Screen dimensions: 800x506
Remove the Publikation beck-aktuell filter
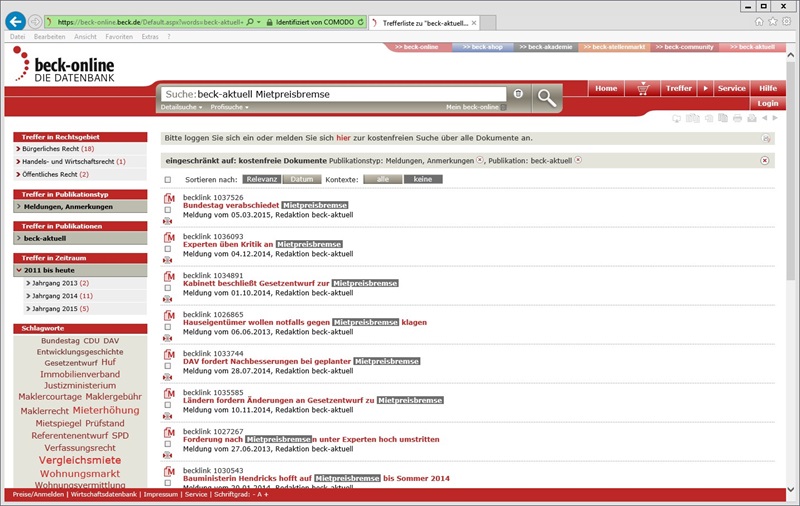(x=578, y=160)
